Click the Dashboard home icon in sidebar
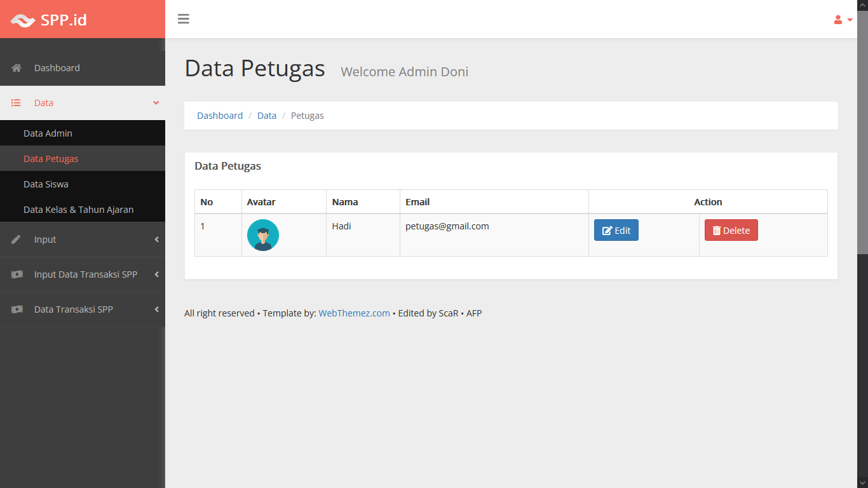 (x=17, y=68)
